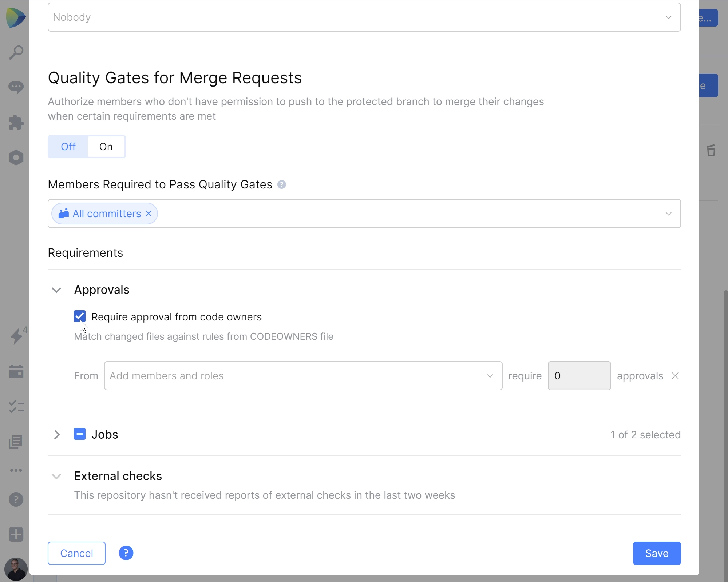The width and height of the screenshot is (728, 582).
Task: Click the help question mark button
Action: 125,553
